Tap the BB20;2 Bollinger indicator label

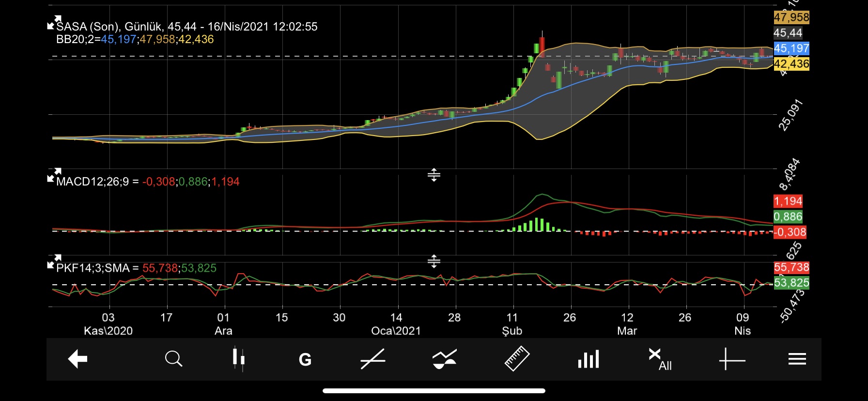(x=77, y=39)
